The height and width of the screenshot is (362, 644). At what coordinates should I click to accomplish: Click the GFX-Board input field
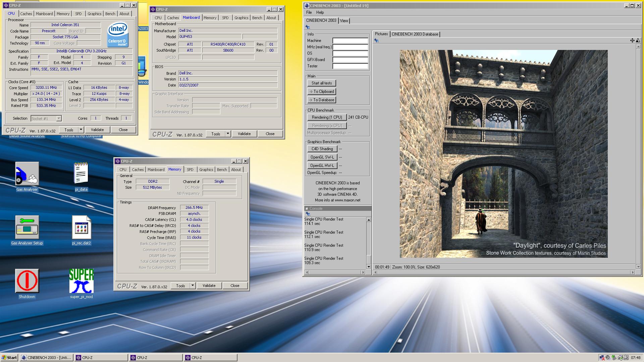[350, 60]
